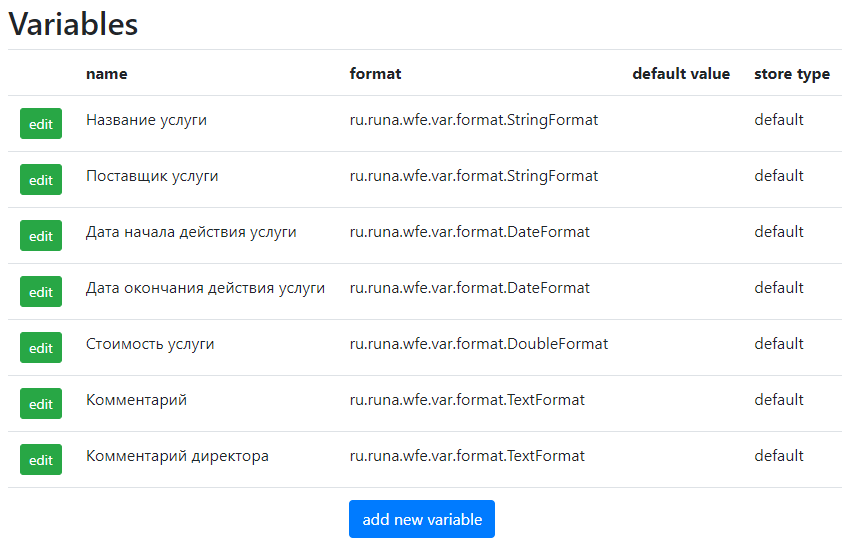This screenshot has width=842, height=549.
Task: Click the add new variable button
Action: 422,519
